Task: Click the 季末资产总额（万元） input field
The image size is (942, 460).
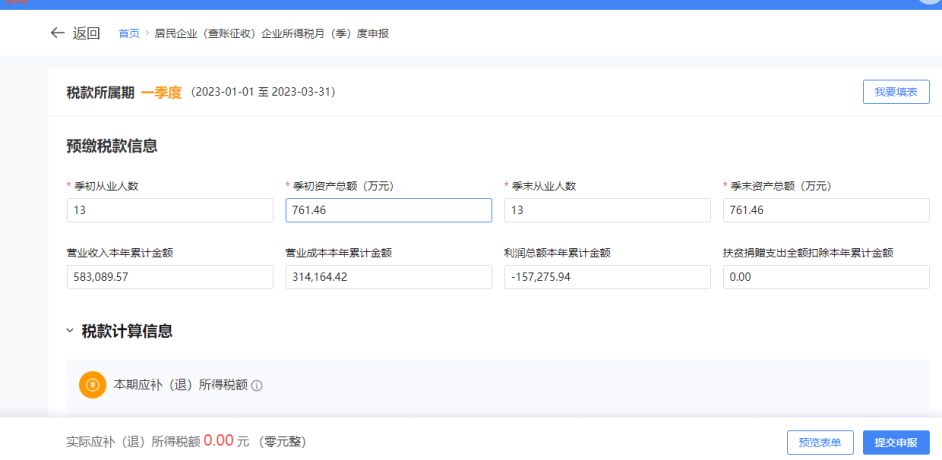Action: [826, 211]
